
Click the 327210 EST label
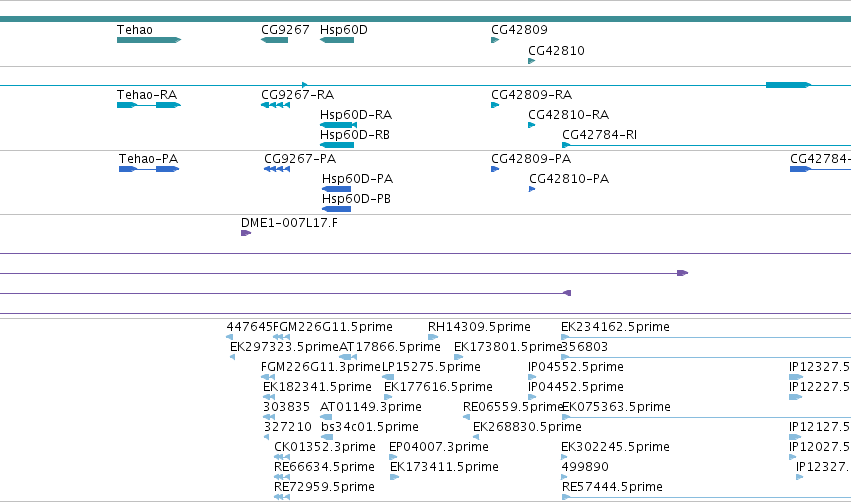[x=288, y=427]
